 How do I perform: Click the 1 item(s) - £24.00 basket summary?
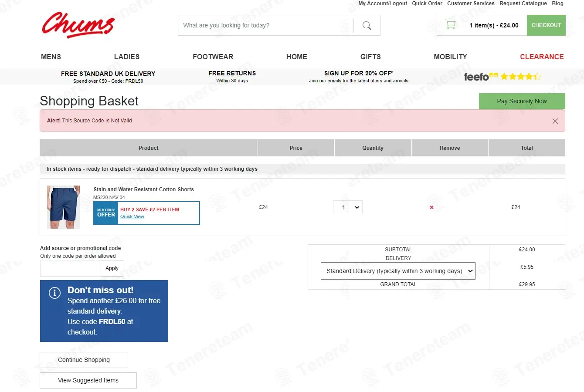point(494,25)
